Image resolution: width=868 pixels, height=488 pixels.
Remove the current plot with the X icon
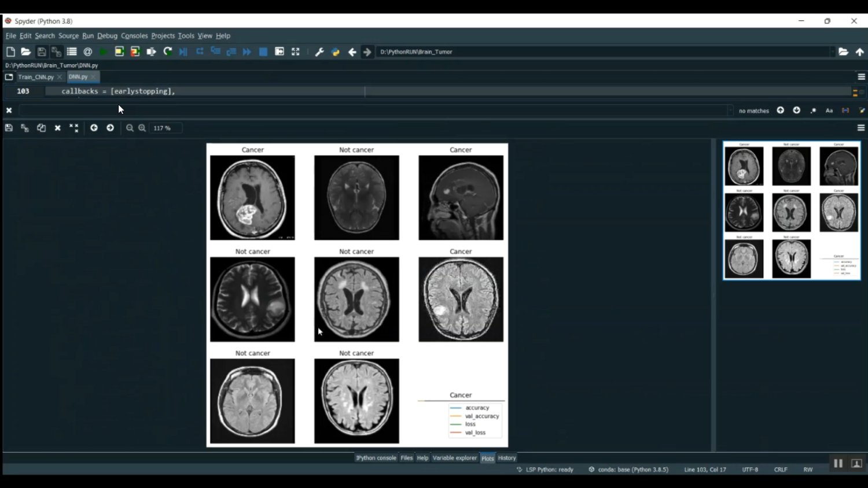click(58, 128)
